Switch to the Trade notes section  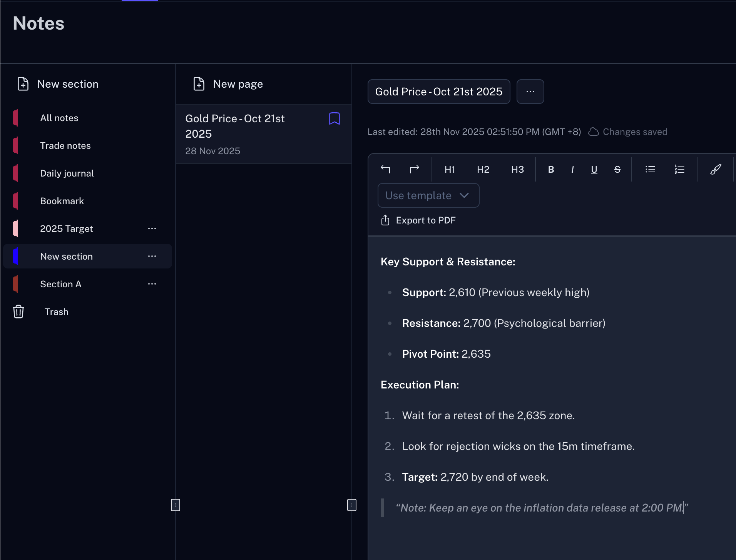click(65, 145)
